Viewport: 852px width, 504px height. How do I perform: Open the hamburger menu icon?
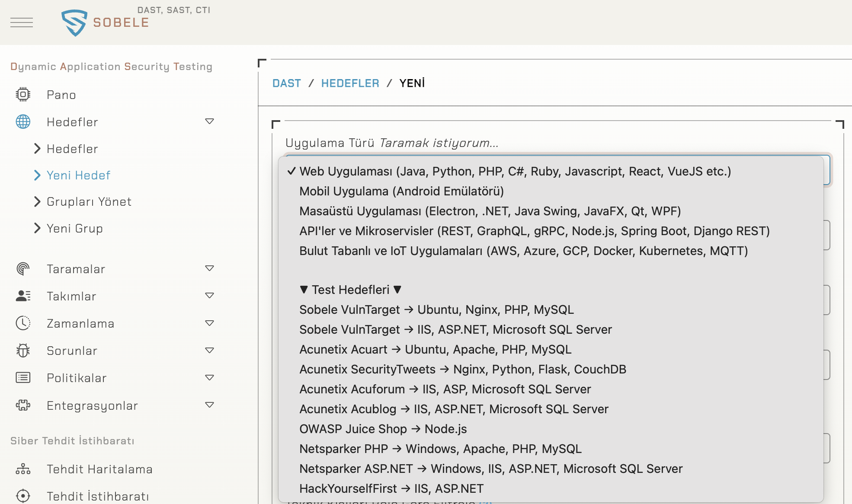pos(22,22)
